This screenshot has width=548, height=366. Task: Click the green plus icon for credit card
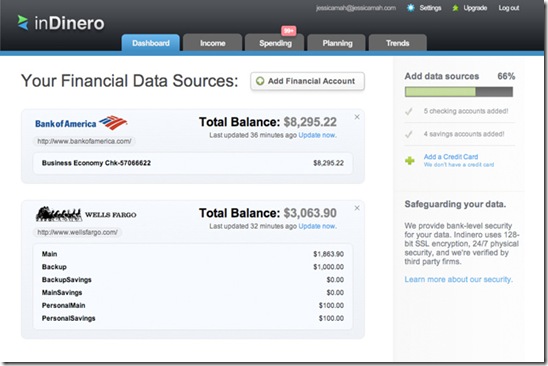pyautogui.click(x=410, y=160)
